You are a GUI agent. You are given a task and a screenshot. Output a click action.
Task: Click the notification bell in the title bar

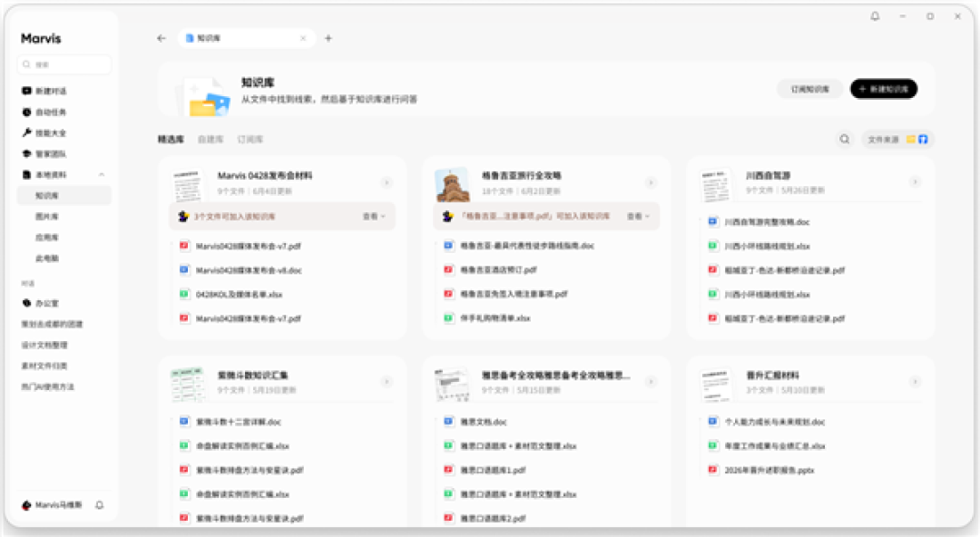click(x=875, y=16)
